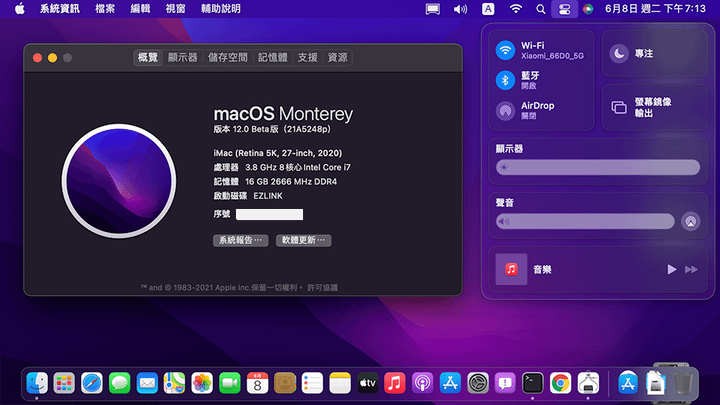Adjust display brightness (顯示器) slider
The image size is (720, 405).
point(598,167)
